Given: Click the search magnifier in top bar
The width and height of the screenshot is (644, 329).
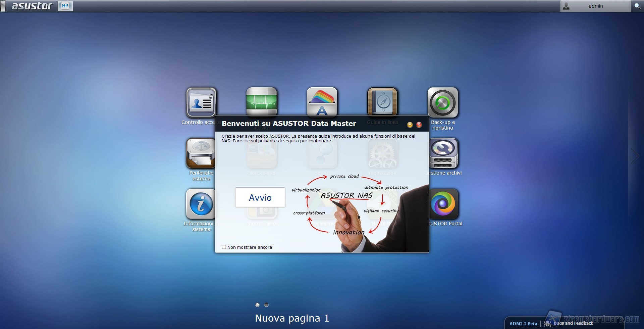Looking at the screenshot, I should click(x=637, y=6).
